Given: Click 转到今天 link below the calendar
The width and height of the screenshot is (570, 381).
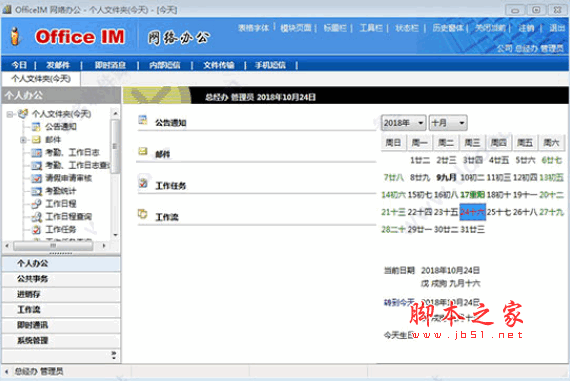Looking at the screenshot, I should [x=399, y=302].
